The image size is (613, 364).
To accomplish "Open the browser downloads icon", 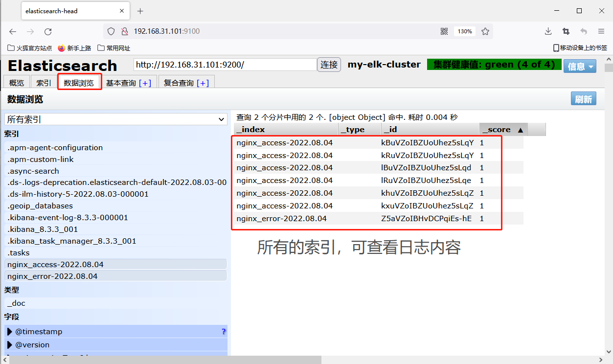I will click(548, 31).
